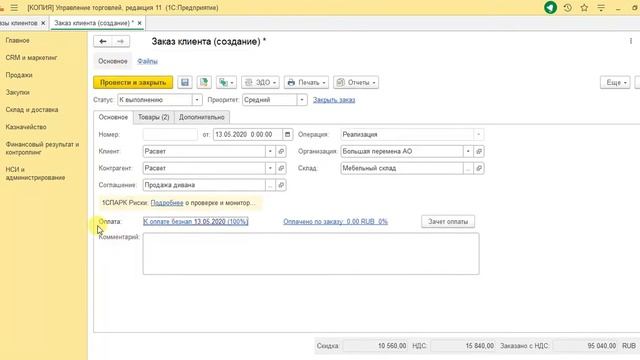Expand the Клиент dropdown arrow
This screenshot has width=640, height=360.
coord(270,151)
